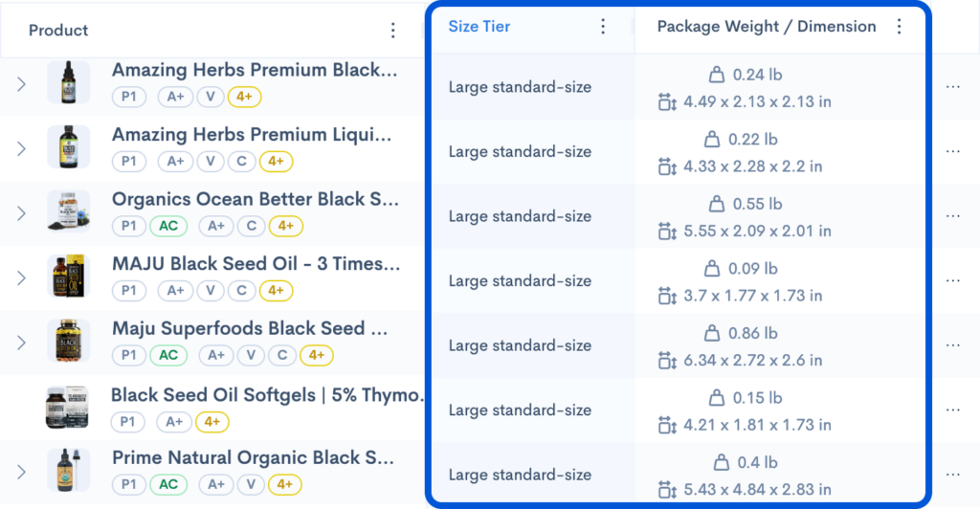Open Package Weight / Dimension column menu
Screen dimensions: 980x509
(x=899, y=27)
